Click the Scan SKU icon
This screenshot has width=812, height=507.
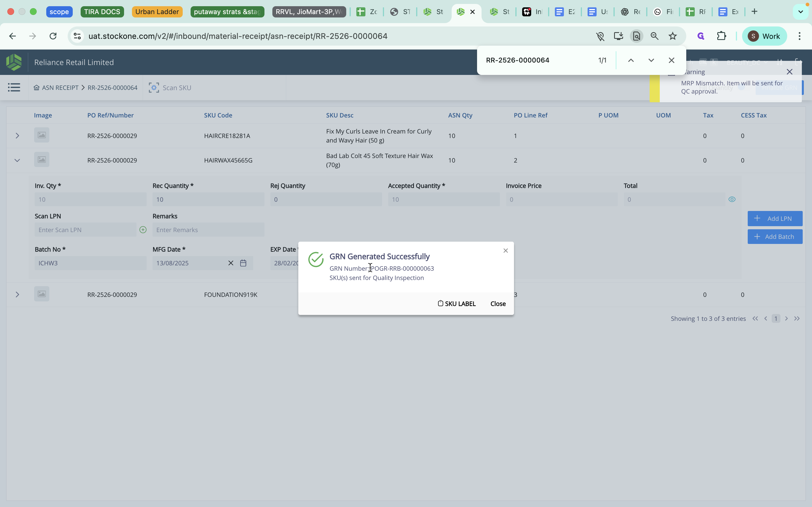tap(154, 88)
